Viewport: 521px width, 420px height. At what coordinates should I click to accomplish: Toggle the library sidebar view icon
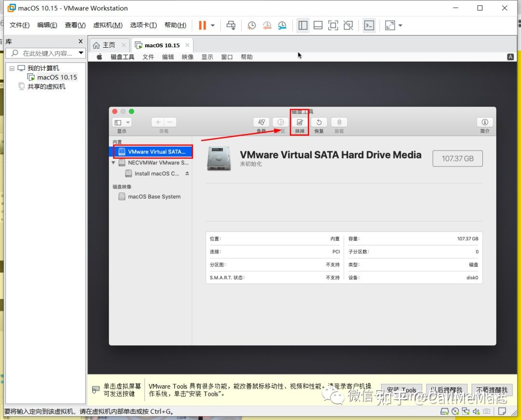coord(302,25)
